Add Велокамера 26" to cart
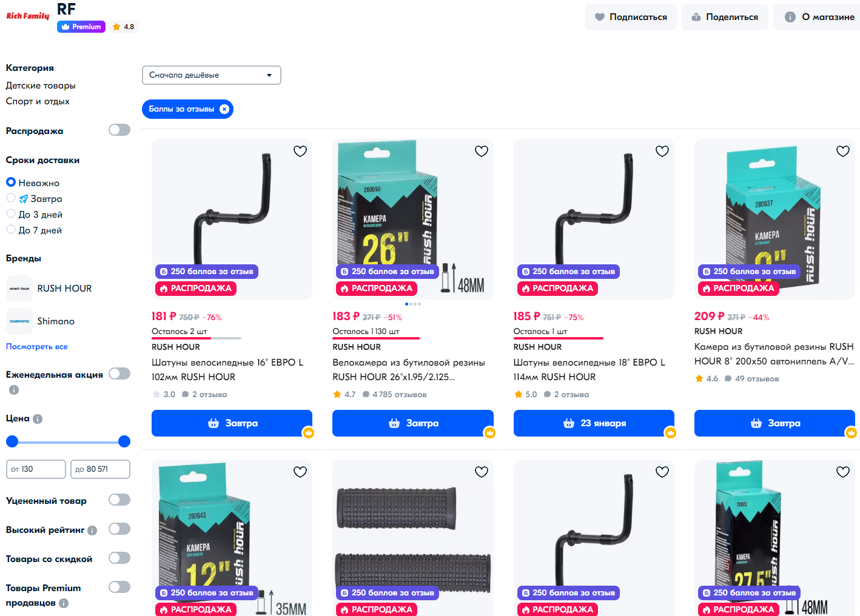This screenshot has height=616, width=860. coord(413,423)
